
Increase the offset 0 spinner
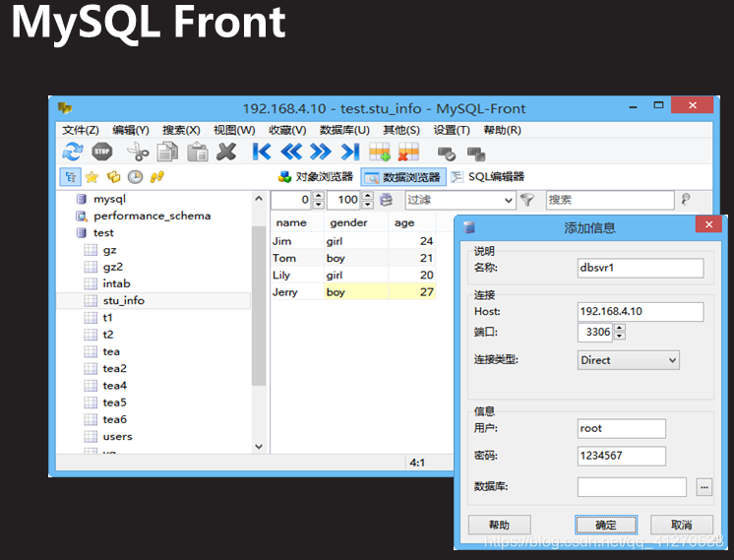pyautogui.click(x=319, y=196)
